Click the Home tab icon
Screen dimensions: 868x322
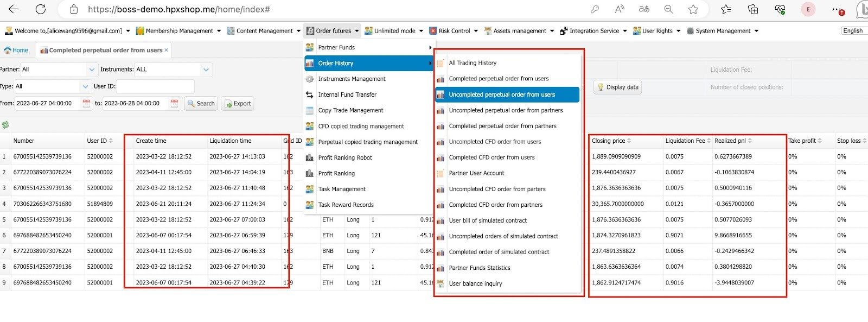[8, 50]
